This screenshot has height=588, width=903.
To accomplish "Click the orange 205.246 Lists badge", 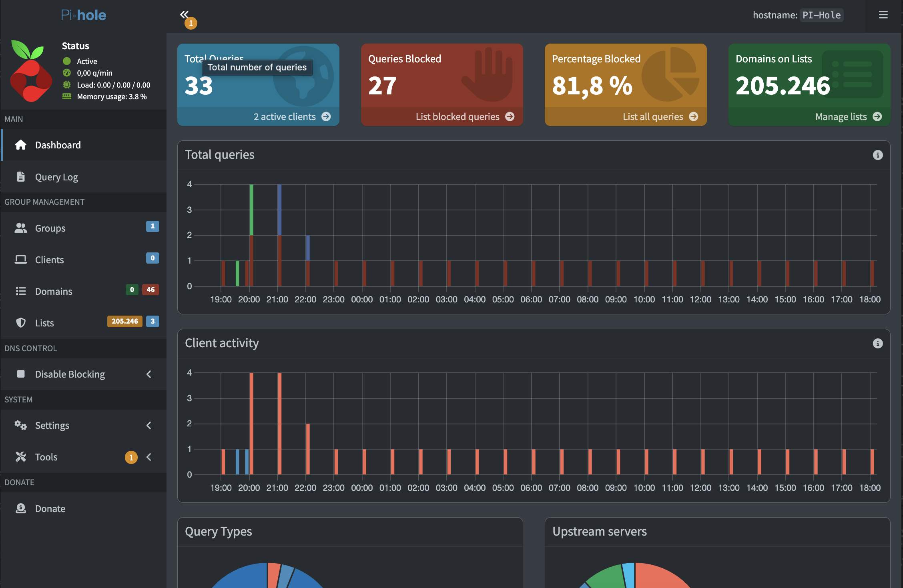I will pyautogui.click(x=124, y=321).
